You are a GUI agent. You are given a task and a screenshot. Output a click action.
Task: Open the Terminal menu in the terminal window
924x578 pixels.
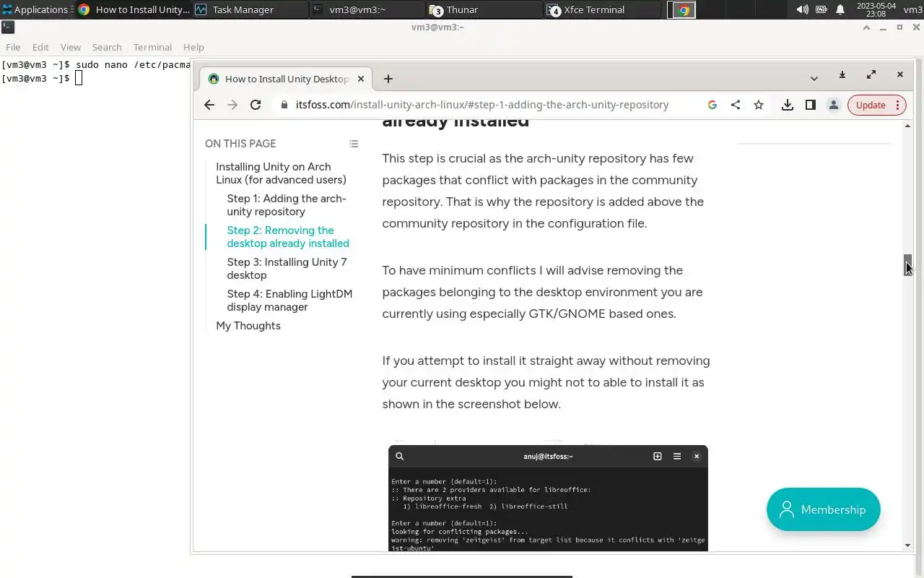pos(152,47)
